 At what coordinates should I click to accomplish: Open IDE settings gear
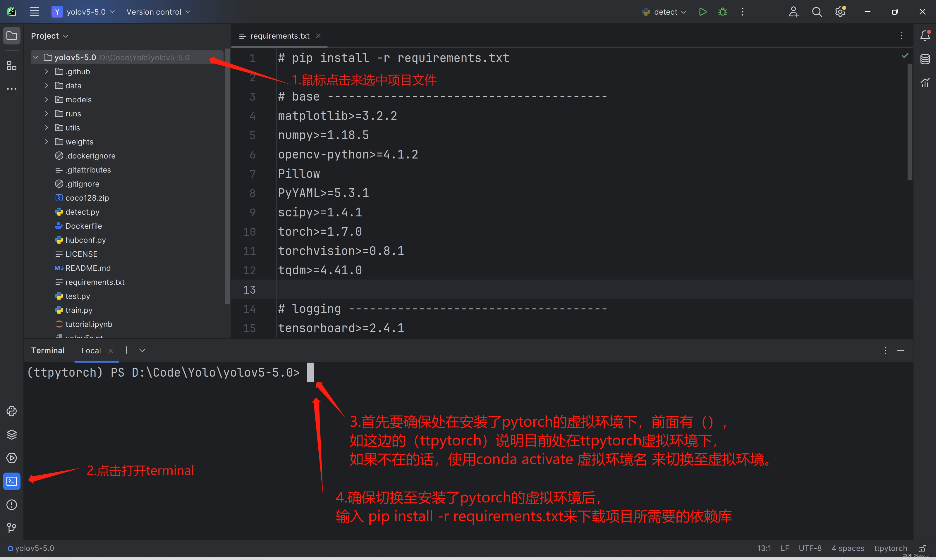840,12
